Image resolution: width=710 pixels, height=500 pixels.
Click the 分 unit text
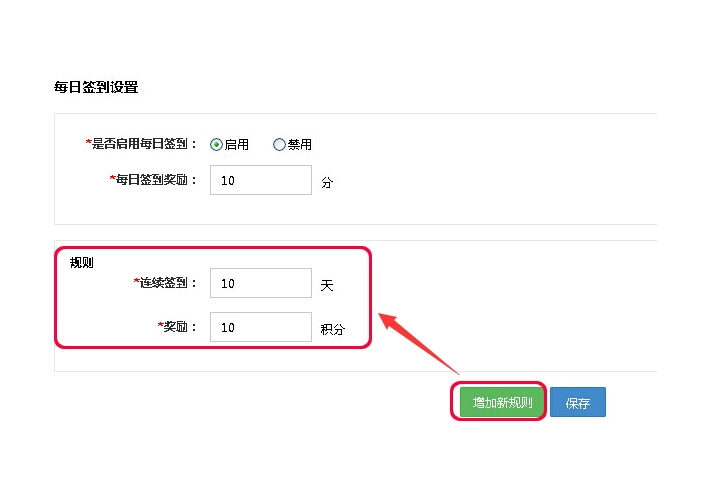tap(327, 183)
